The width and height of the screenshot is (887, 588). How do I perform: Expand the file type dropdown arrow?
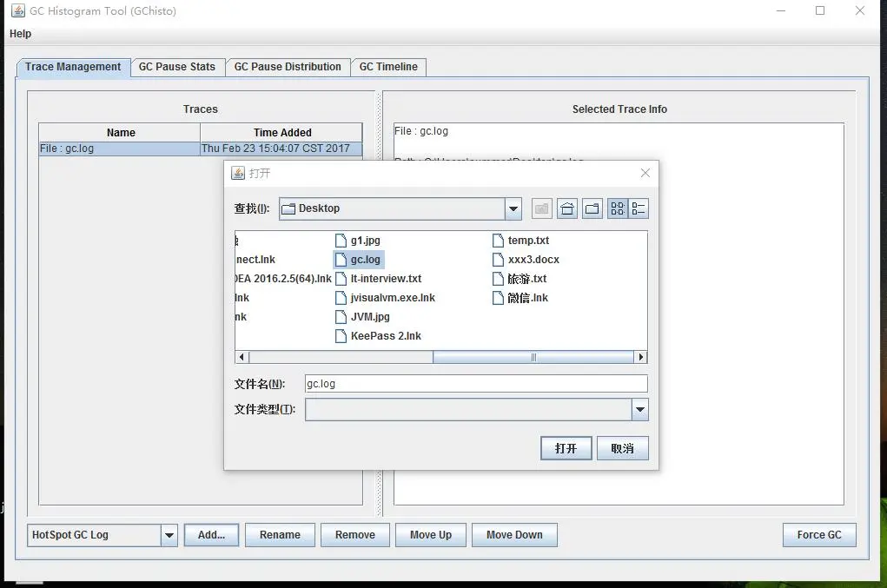click(639, 410)
